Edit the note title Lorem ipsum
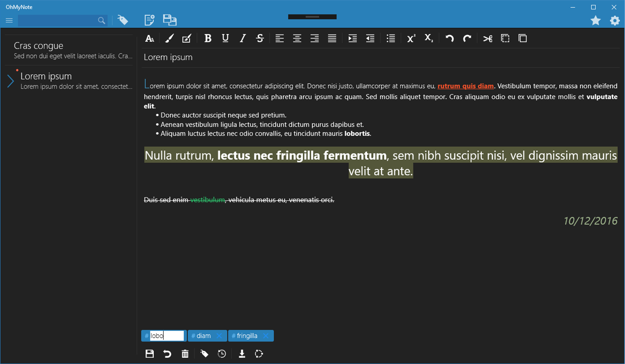 (381, 58)
